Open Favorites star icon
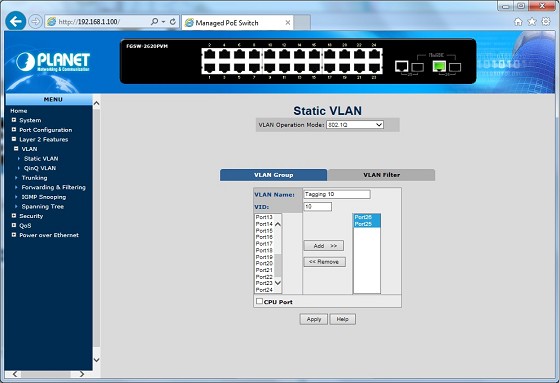Viewport: 560px width, 383px height. 532,22
